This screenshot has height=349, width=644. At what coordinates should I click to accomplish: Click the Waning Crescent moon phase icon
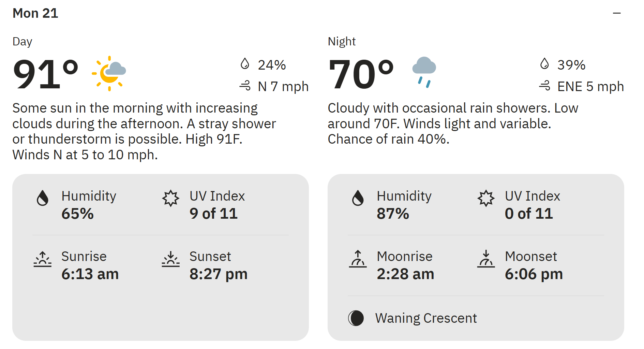(356, 318)
